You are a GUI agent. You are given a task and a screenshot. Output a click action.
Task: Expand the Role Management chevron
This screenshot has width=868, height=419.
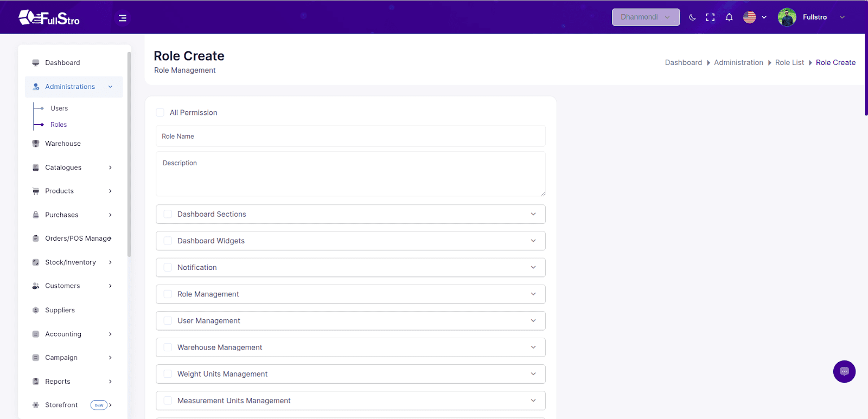(x=533, y=294)
